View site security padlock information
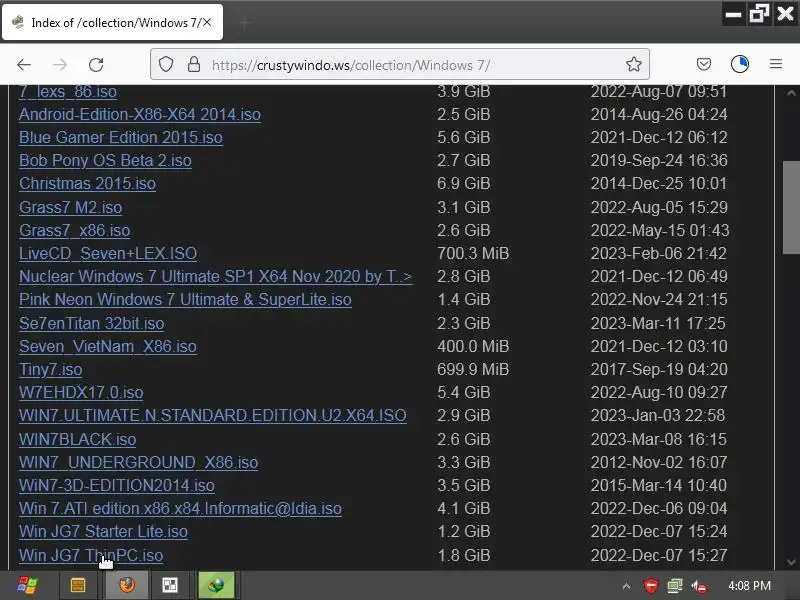Screen dimensions: 800x600 point(194,65)
